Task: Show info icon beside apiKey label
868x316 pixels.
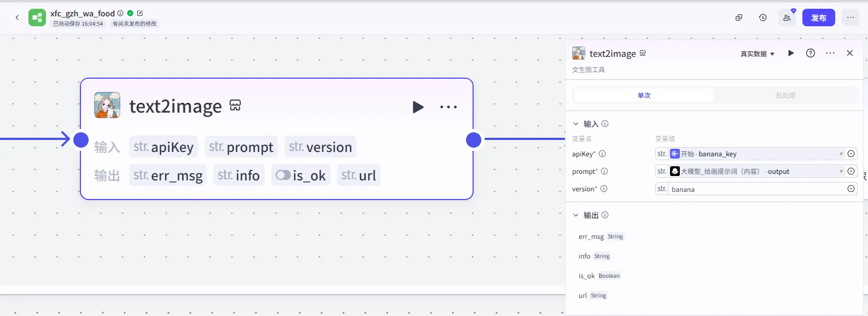Action: 602,154
